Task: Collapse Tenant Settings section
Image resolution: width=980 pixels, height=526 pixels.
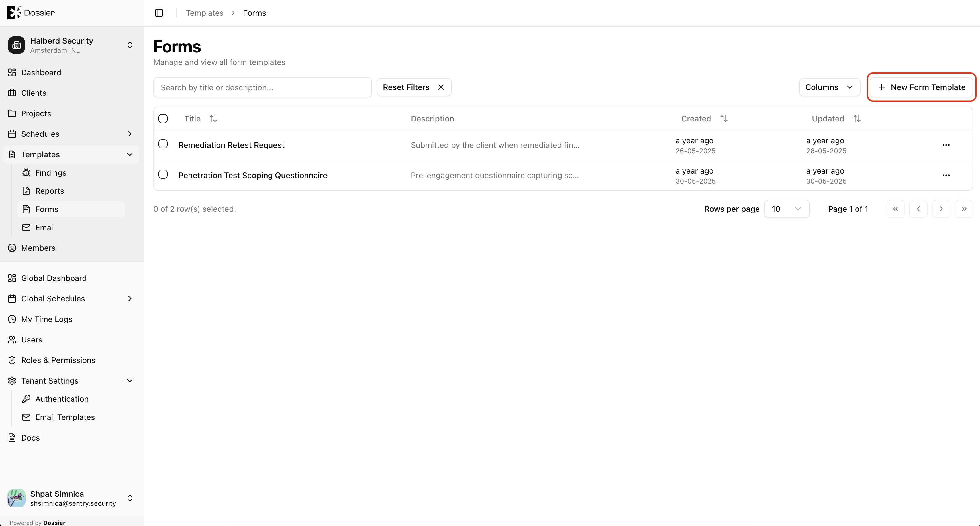Action: pyautogui.click(x=130, y=381)
